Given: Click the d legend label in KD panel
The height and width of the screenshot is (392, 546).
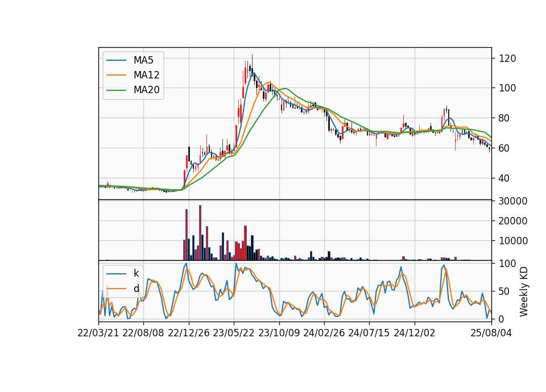Looking at the screenshot, I should click(x=136, y=289).
